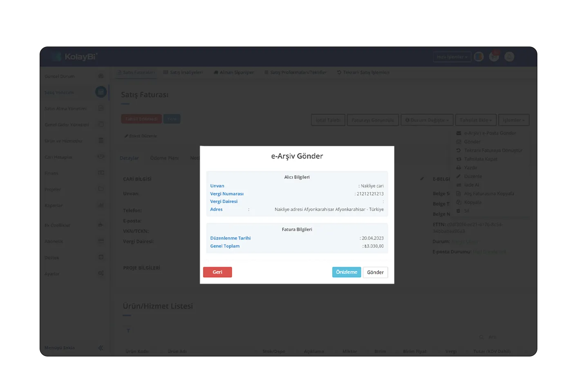Switch to Alınan Siparişler tab
The width and height of the screenshot is (577, 392).
(234, 72)
